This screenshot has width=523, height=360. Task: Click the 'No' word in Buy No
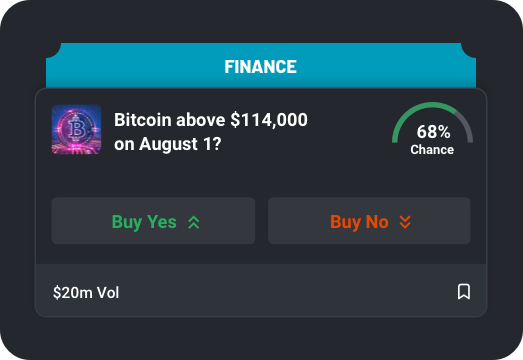(x=377, y=222)
